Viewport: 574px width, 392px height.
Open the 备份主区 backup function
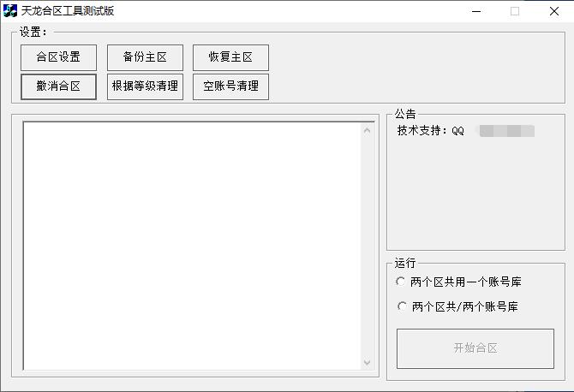click(145, 57)
